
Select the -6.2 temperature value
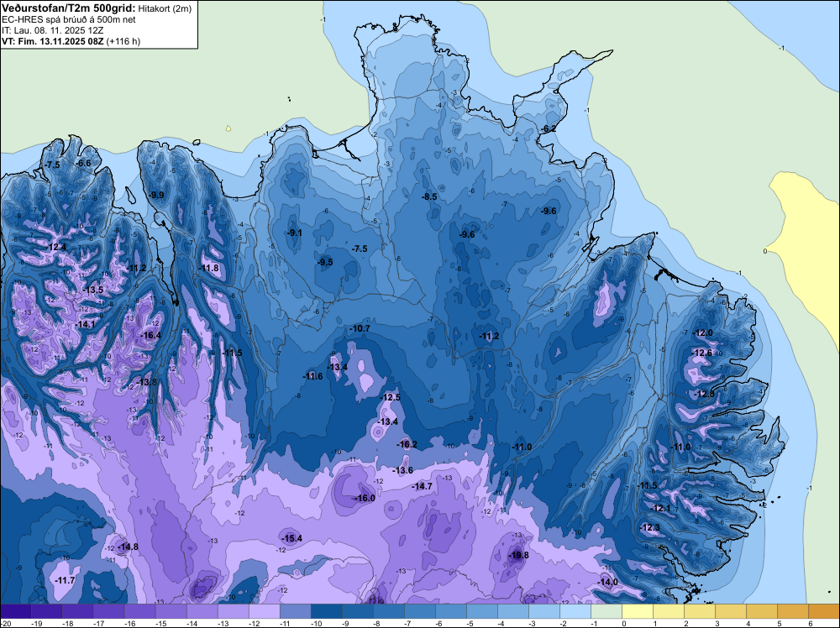click(548, 128)
